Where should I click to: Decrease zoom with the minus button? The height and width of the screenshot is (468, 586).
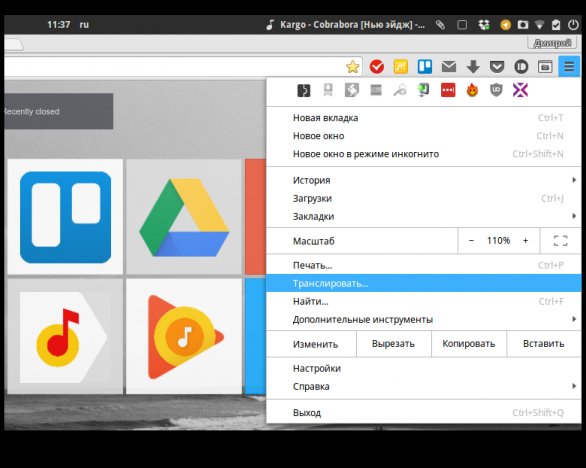point(471,241)
